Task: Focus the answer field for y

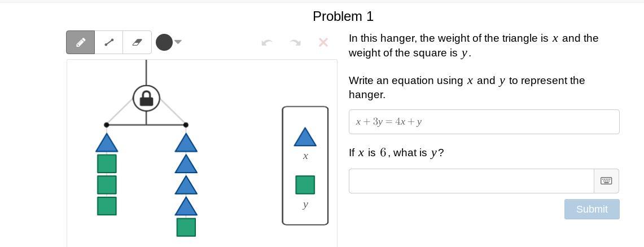Action: (471, 181)
